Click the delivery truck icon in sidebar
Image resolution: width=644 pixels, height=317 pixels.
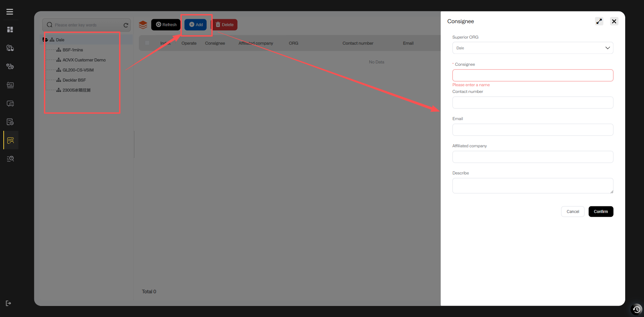10,48
